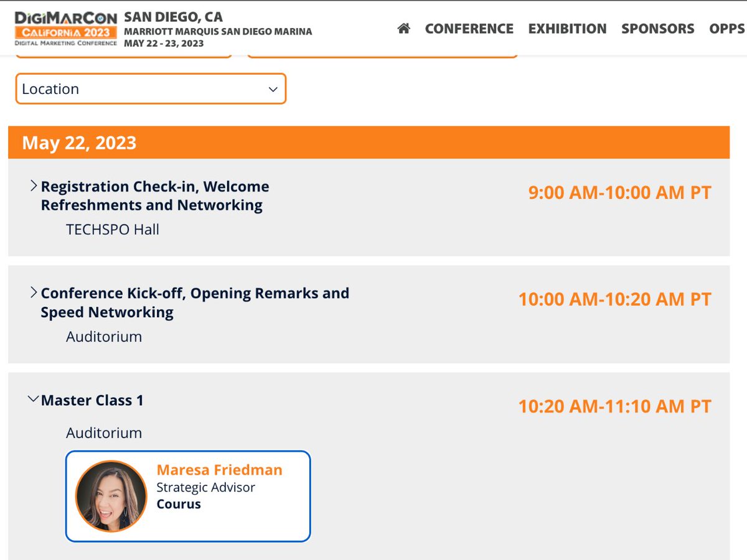Click 'SAN DIEGO, CA' header text
Screen dimensions: 747x560
coord(174,17)
